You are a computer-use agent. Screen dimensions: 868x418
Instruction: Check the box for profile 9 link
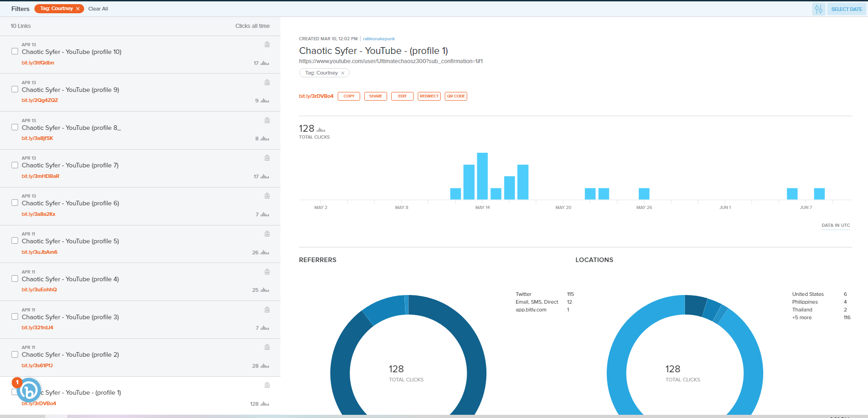(15, 89)
